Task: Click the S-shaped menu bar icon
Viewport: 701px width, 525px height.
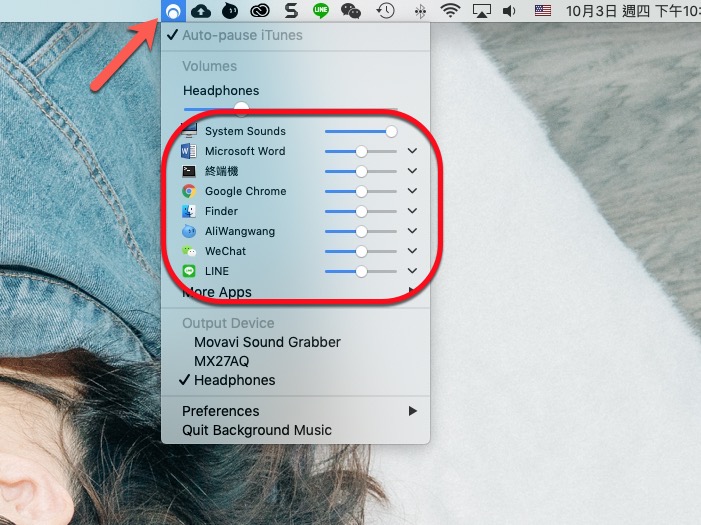Action: [291, 11]
